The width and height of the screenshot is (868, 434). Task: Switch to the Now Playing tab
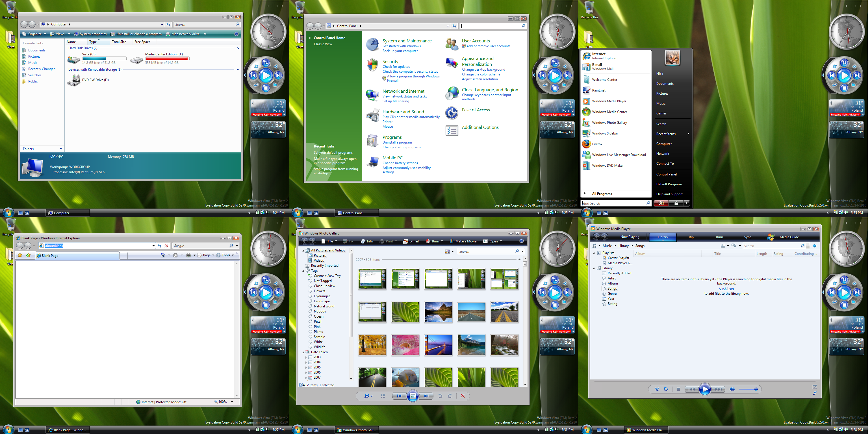[630, 237]
